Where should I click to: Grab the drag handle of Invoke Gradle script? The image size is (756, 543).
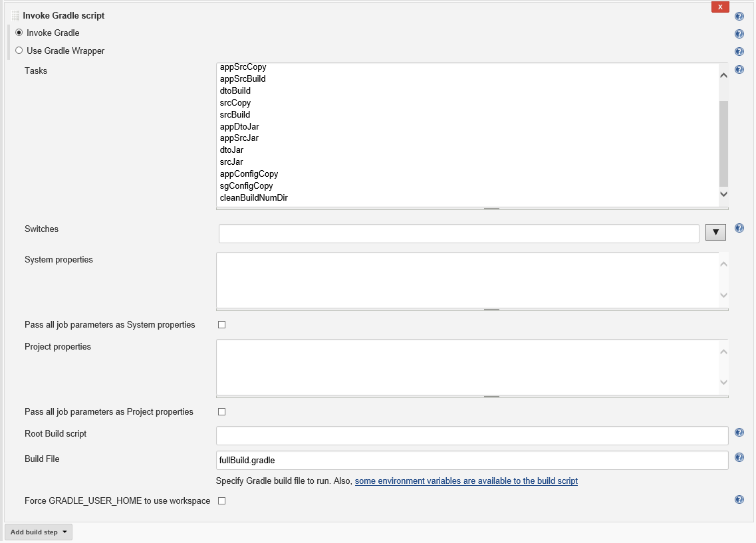point(15,15)
